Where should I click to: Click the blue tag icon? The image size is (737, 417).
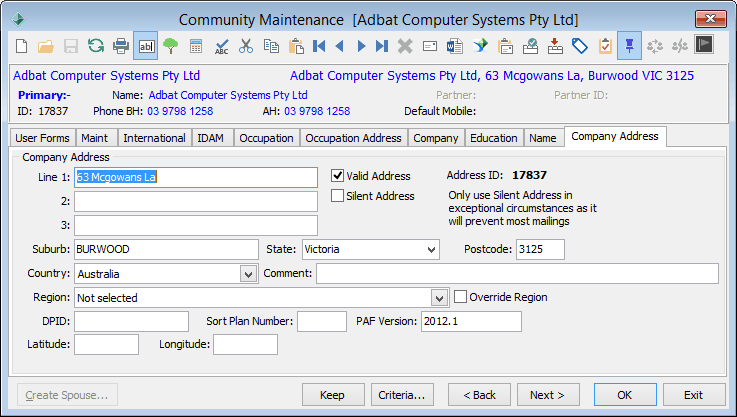point(580,46)
